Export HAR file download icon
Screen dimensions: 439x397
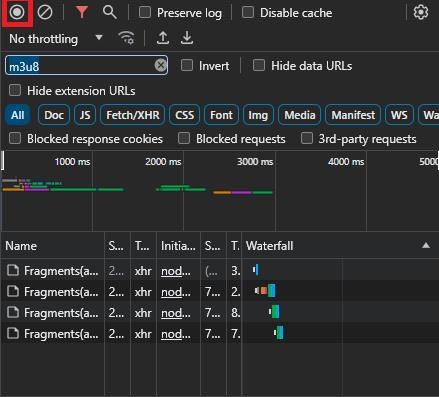[187, 38]
